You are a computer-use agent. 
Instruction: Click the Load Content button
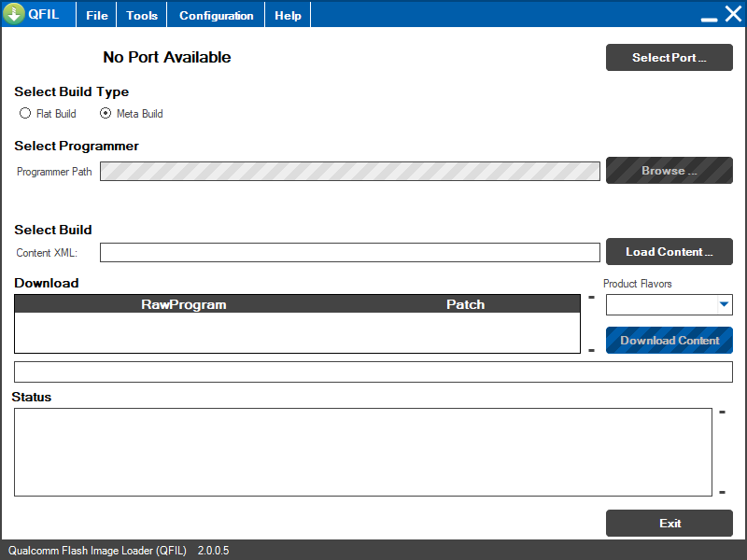tap(669, 251)
